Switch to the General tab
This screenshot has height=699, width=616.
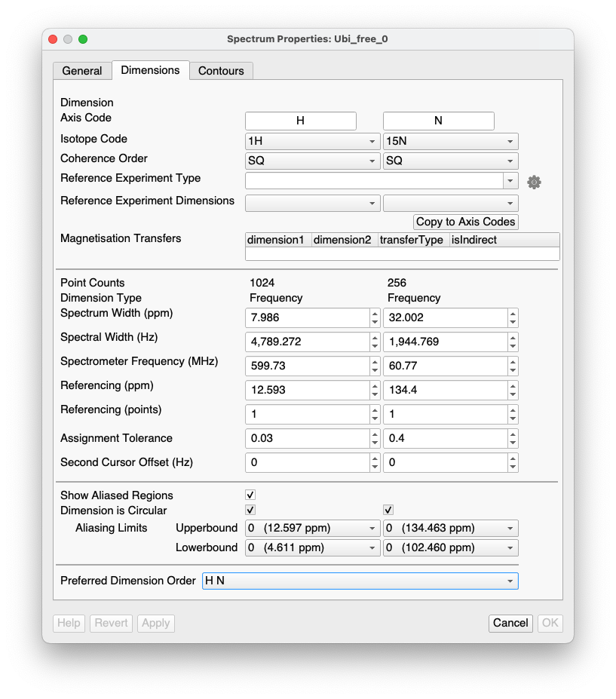pyautogui.click(x=82, y=71)
